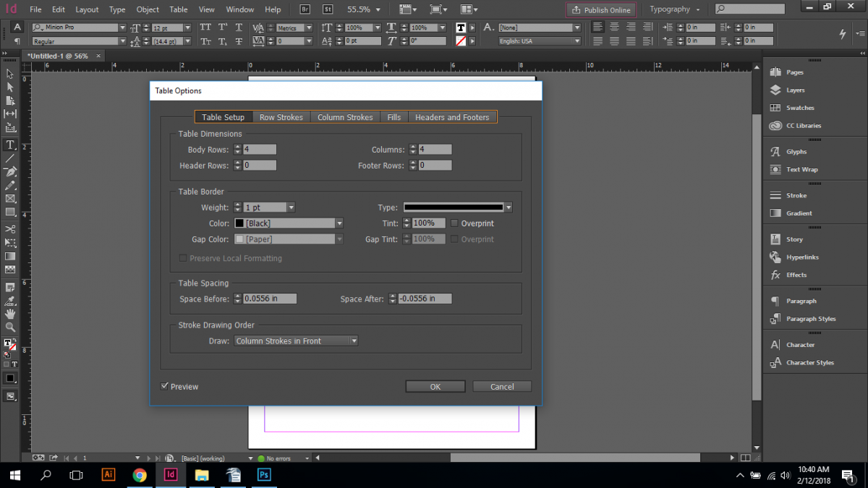Open the Draw stroke order dropdown
The height and width of the screenshot is (488, 868).
click(354, 341)
